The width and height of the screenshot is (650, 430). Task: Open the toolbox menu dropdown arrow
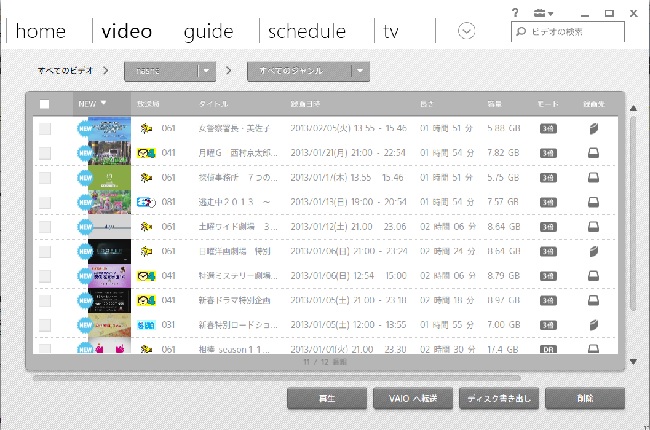coord(551,14)
